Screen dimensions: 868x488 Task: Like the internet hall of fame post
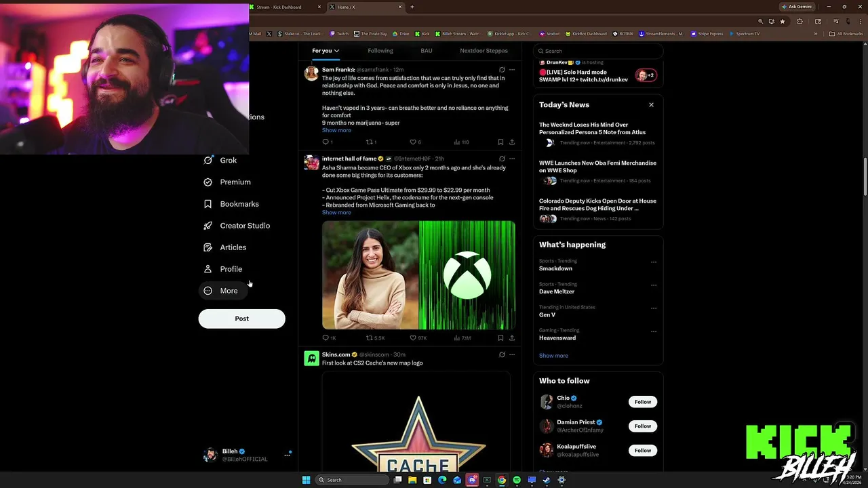pyautogui.click(x=418, y=338)
